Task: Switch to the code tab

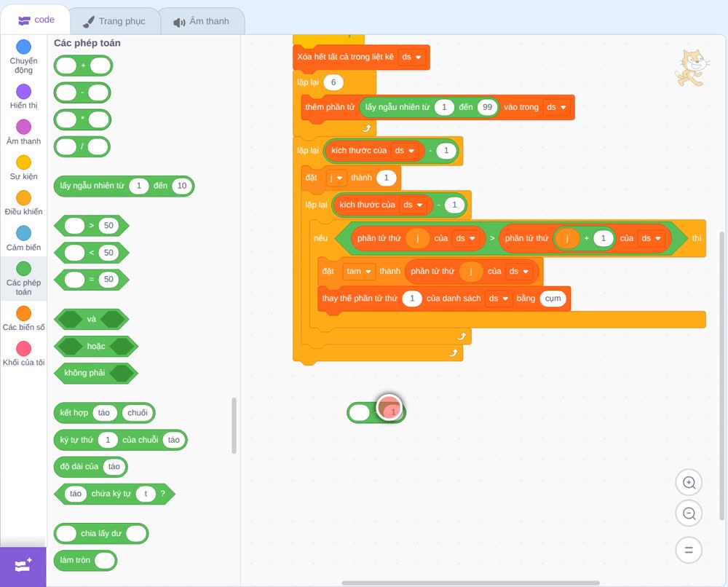Action: click(36, 20)
